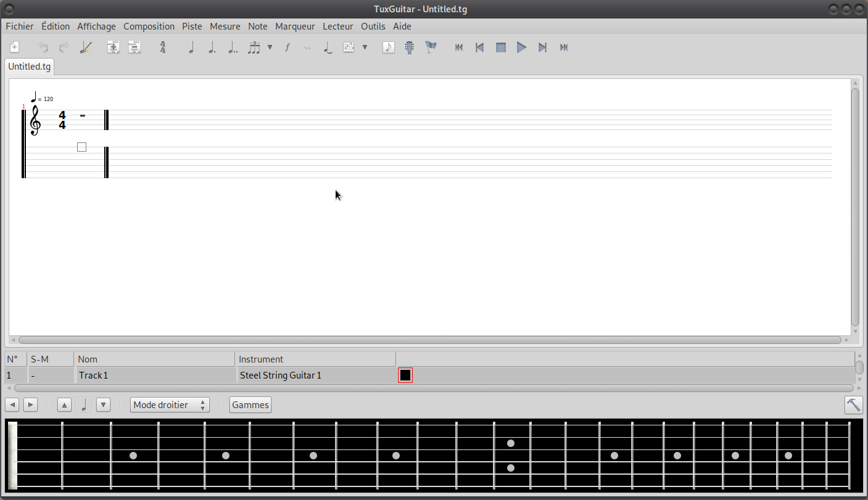Click the undo arrow icon
Screen dimensions: 868x500
[43, 47]
